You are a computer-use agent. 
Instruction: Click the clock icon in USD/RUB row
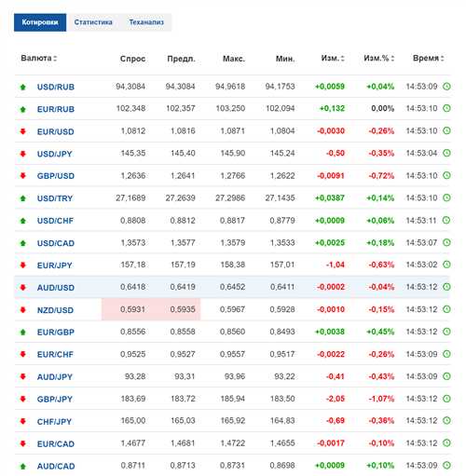click(x=446, y=87)
